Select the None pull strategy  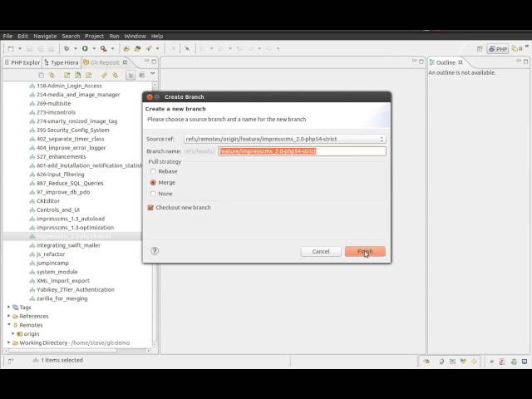coord(153,194)
